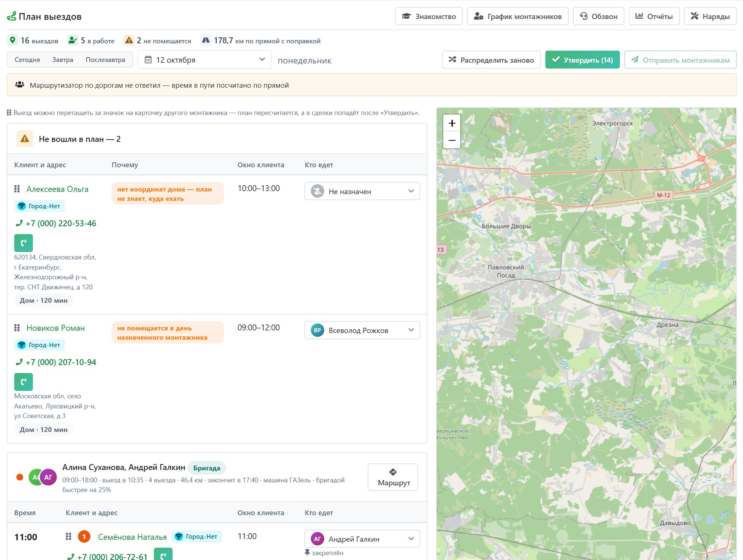Switch to the Завтра tab
Image resolution: width=743 pixels, height=560 pixels.
tap(63, 60)
